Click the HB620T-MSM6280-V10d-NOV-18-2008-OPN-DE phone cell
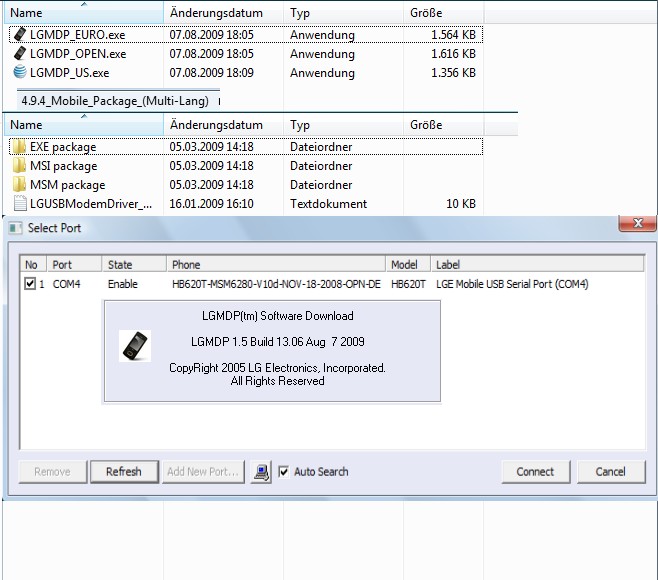Image resolution: width=658 pixels, height=580 pixels. tap(276, 284)
